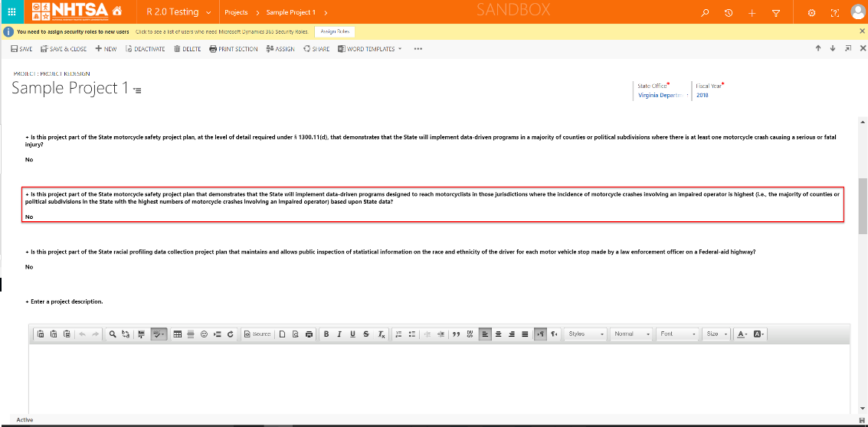Viewport: 868px width, 427px height.
Task: Click the Find magnifier icon in editor toolbar
Action: coord(112,334)
